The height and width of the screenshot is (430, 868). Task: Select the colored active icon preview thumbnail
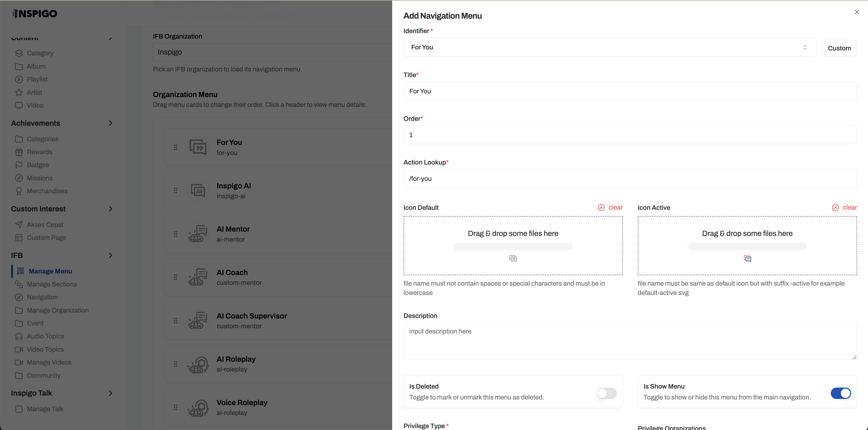pyautogui.click(x=747, y=258)
